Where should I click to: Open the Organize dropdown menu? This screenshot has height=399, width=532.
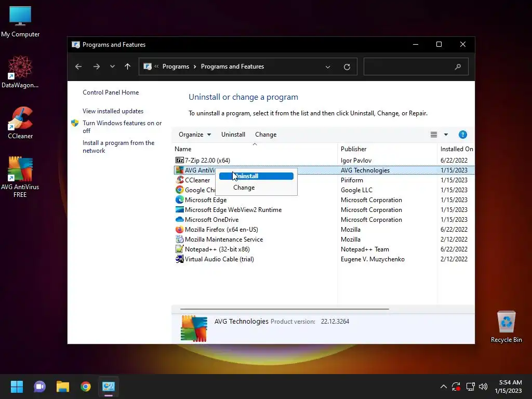[195, 135]
